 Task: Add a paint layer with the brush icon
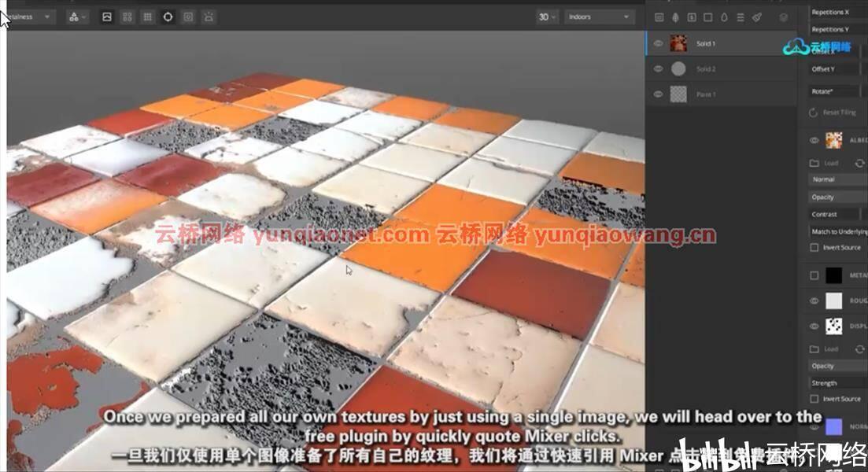point(757,18)
